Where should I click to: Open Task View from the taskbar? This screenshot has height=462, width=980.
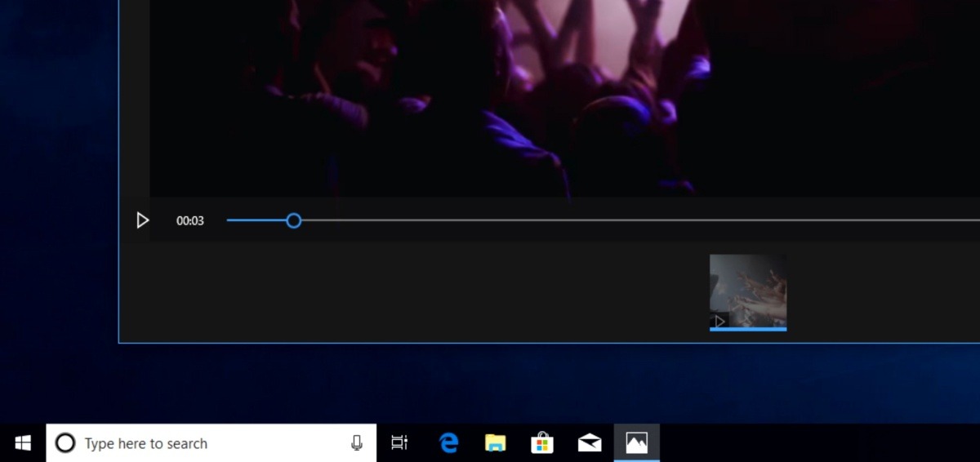399,443
